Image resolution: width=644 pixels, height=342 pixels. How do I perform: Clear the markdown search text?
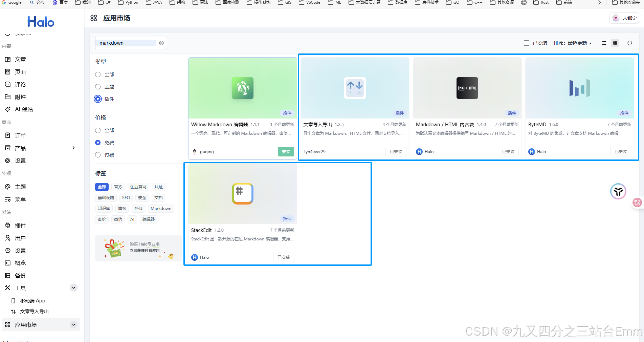(x=161, y=43)
